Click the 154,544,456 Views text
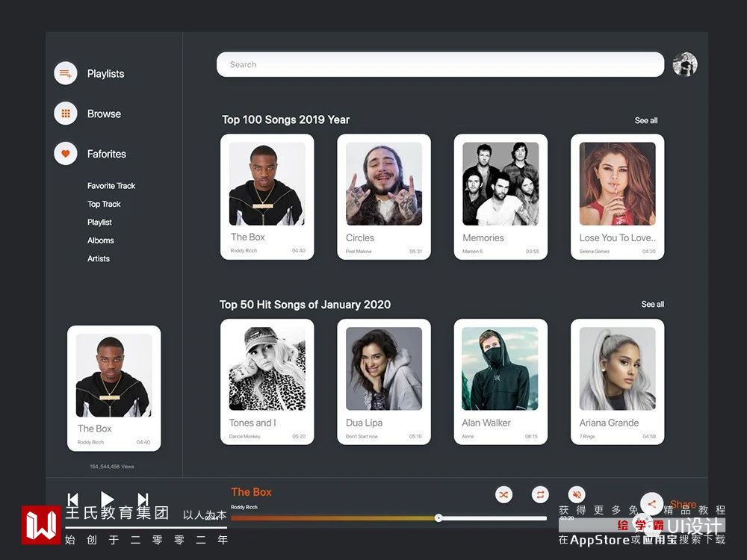747x560 pixels. (x=112, y=467)
